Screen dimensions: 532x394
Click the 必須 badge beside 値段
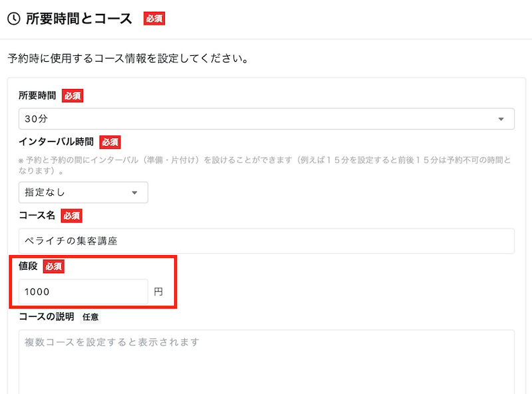[x=53, y=266]
